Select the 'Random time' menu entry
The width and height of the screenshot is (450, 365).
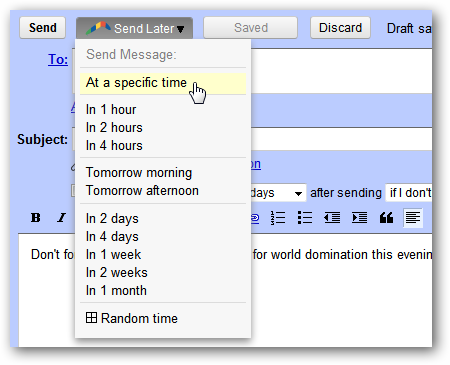click(132, 318)
